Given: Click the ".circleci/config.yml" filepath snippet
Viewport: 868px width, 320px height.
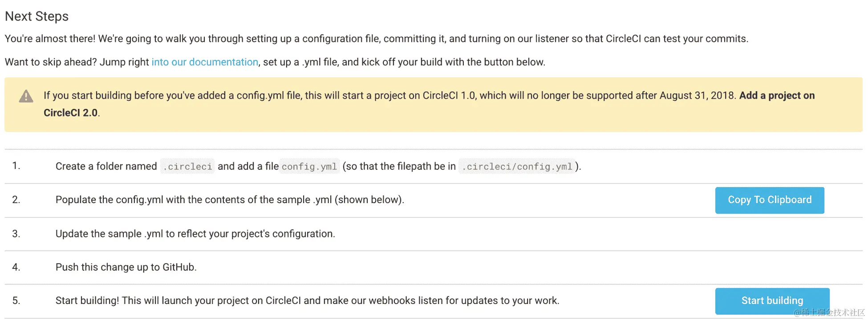Looking at the screenshot, I should coord(517,167).
